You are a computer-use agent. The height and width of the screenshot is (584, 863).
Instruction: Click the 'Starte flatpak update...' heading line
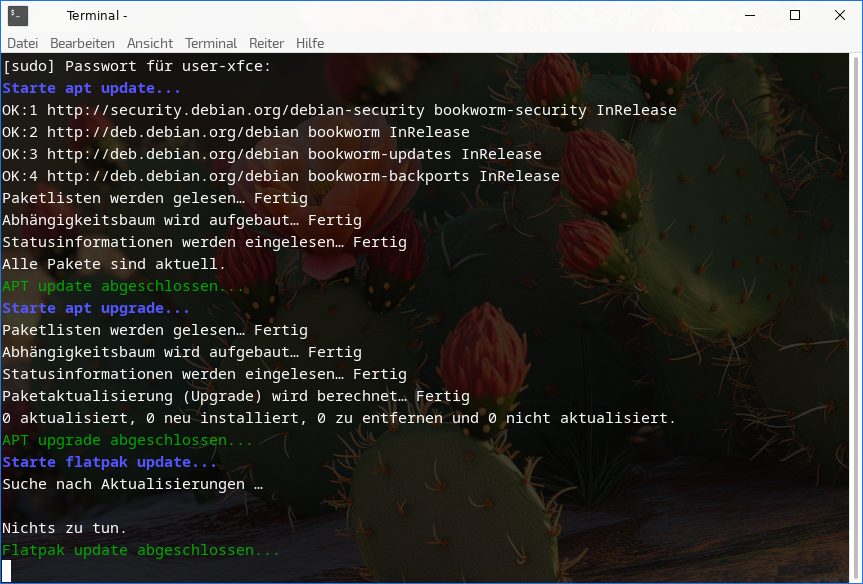pyautogui.click(x=109, y=462)
